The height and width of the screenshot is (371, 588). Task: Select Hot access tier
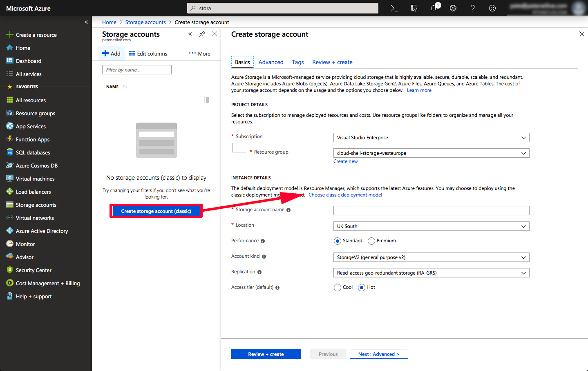[362, 288]
